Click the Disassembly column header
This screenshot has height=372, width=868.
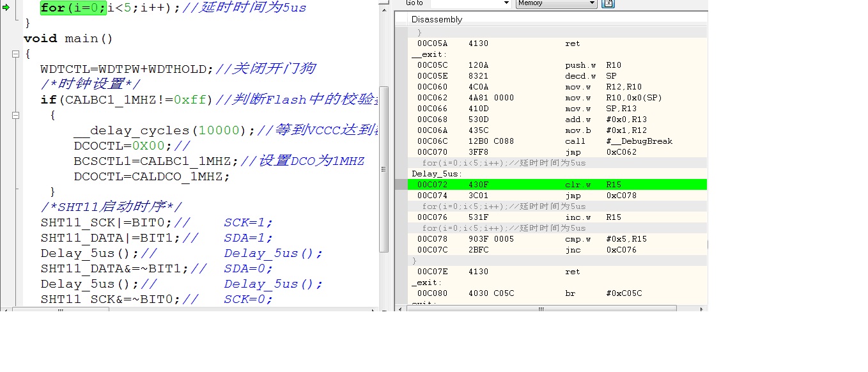click(437, 19)
